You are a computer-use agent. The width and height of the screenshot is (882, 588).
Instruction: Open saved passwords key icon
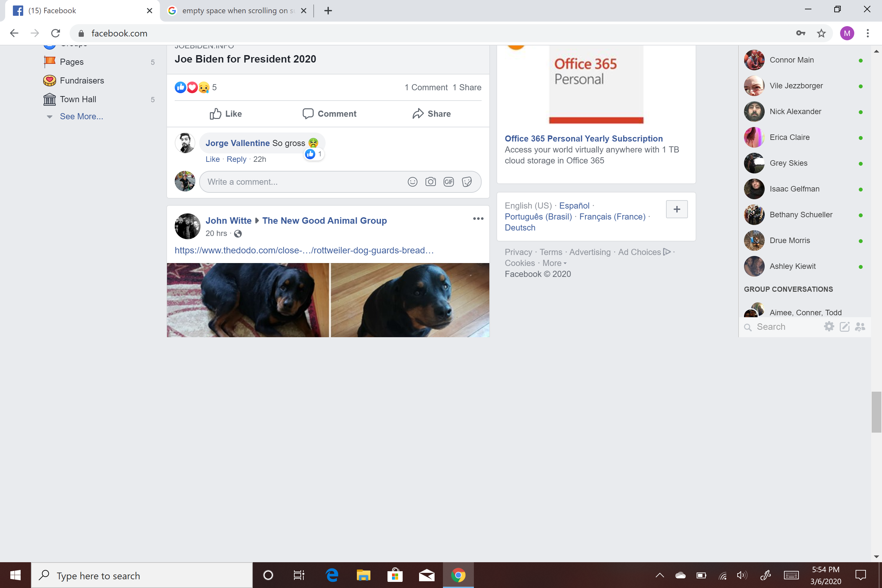(x=801, y=34)
